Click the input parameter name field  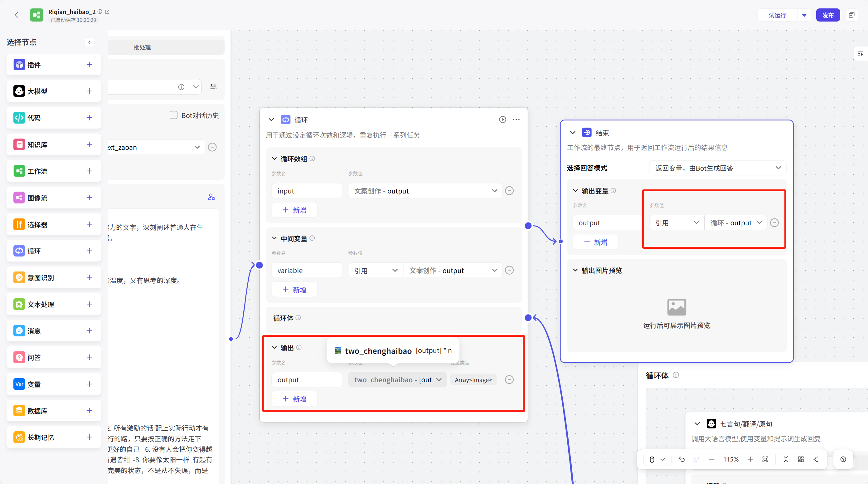307,191
